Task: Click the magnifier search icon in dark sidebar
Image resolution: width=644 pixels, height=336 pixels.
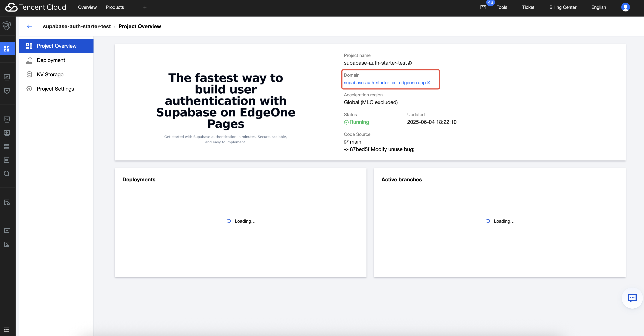Action: point(7,173)
